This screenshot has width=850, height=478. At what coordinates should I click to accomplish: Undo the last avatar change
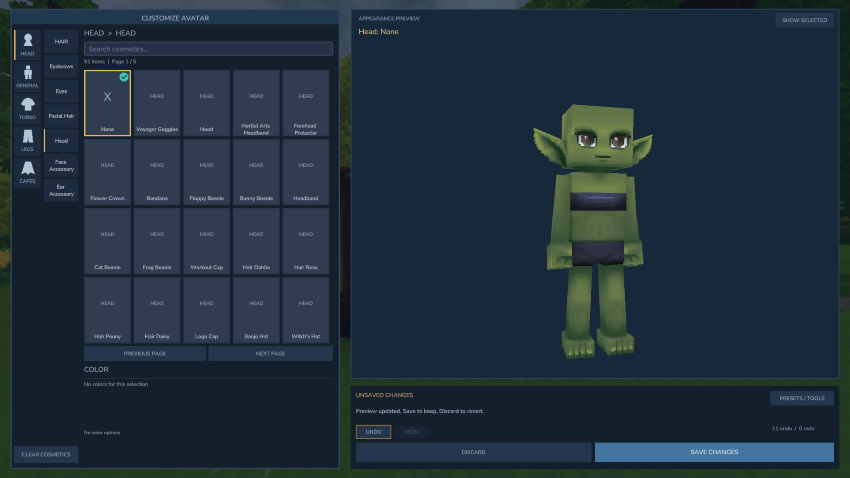[x=374, y=432]
